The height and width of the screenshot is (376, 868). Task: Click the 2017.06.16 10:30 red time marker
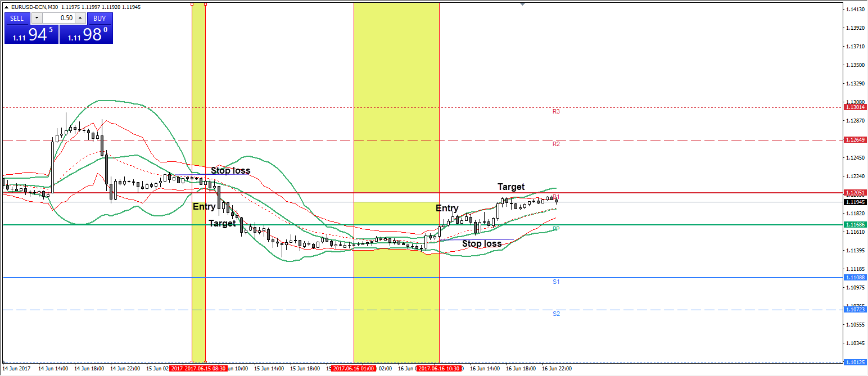(439, 369)
